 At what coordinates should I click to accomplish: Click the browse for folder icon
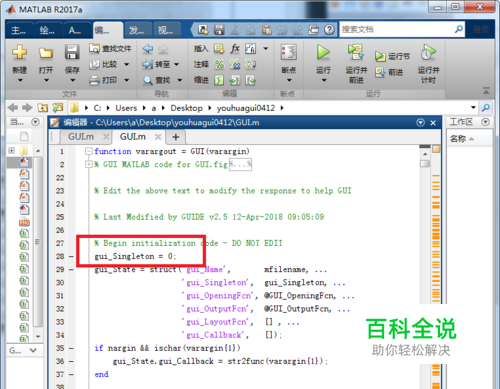click(58, 108)
